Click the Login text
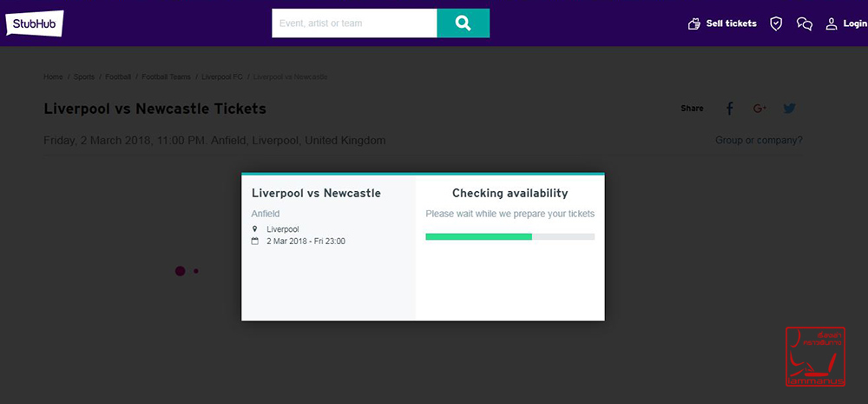The image size is (868, 404). click(x=855, y=23)
